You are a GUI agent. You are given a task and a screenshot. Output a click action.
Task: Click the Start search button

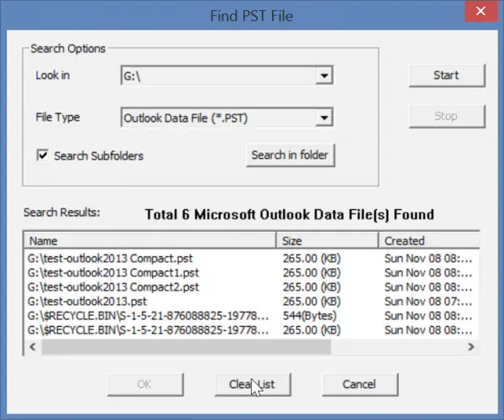447,76
